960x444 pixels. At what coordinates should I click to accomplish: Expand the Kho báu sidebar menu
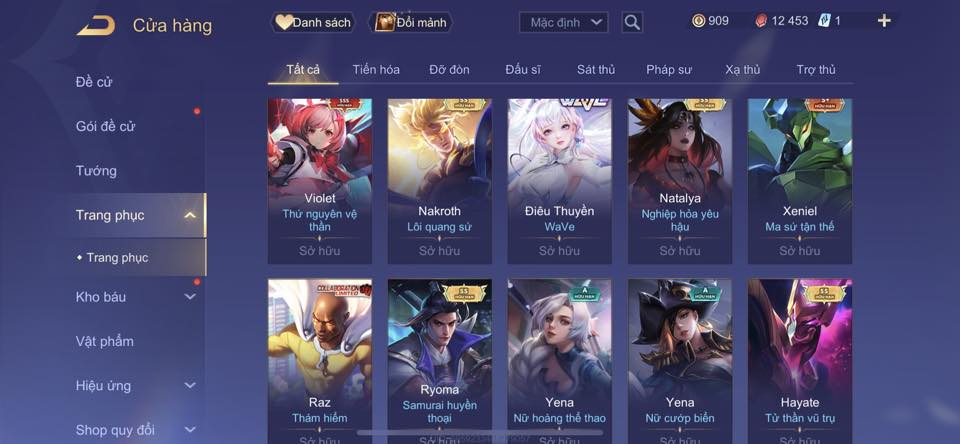190,297
